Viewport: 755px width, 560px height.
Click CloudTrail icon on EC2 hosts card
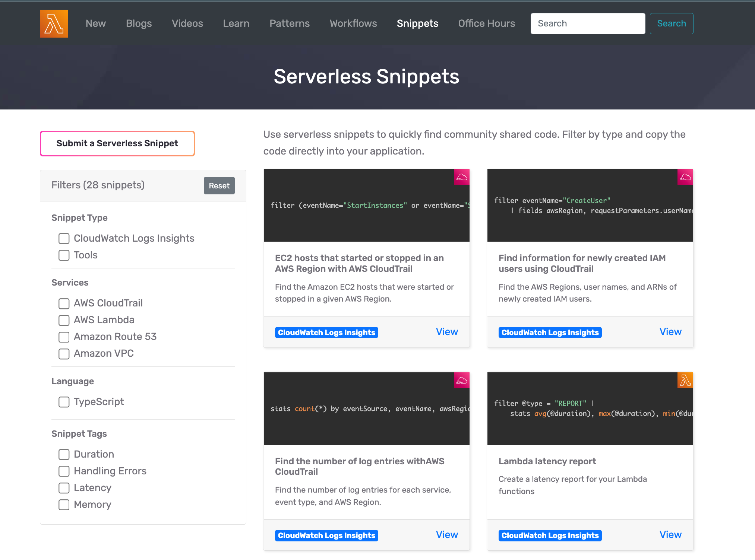[x=461, y=177]
